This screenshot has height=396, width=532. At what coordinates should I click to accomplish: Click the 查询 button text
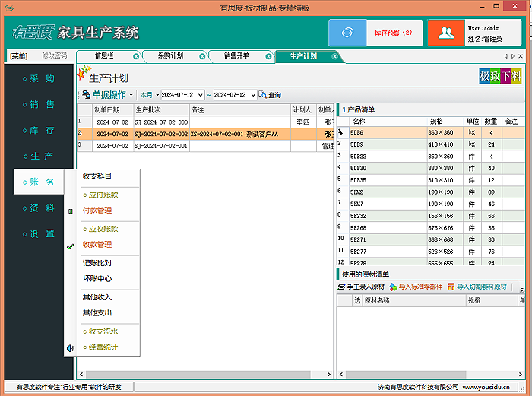(275, 95)
